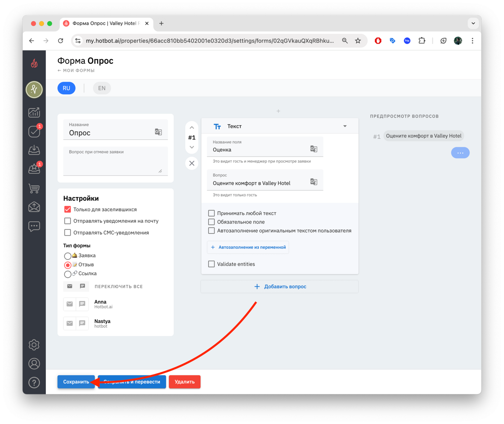Image resolution: width=504 pixels, height=424 pixels.
Task: Switch to the EN language tab
Action: click(x=102, y=88)
